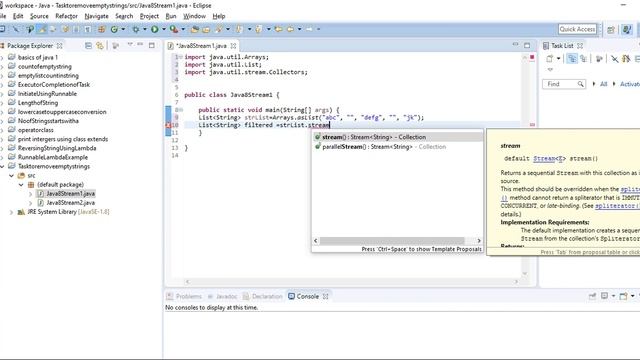Select the Java perspective icon
The image size is (640, 360).
pos(627,29)
